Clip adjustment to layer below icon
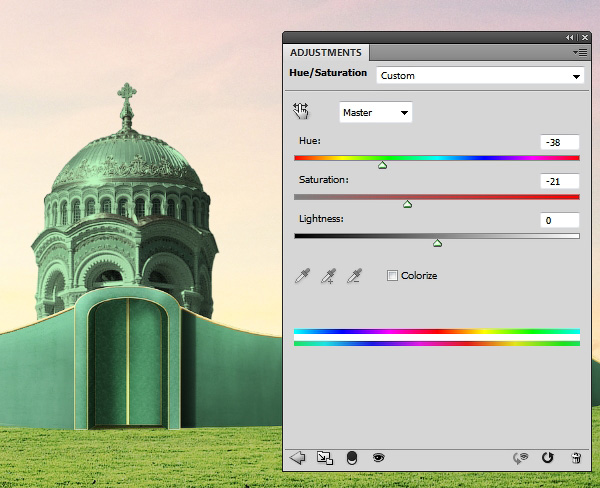This screenshot has width=600, height=488. [x=352, y=458]
